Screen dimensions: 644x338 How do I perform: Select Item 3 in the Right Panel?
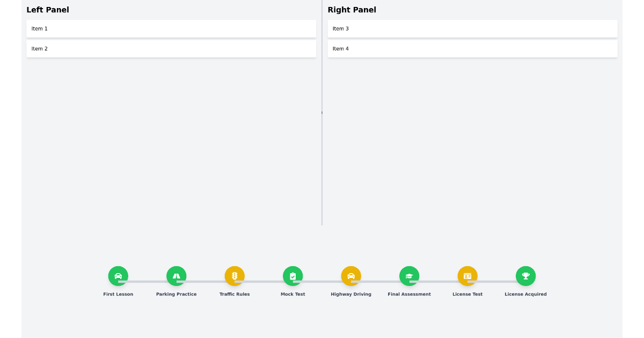point(472,29)
